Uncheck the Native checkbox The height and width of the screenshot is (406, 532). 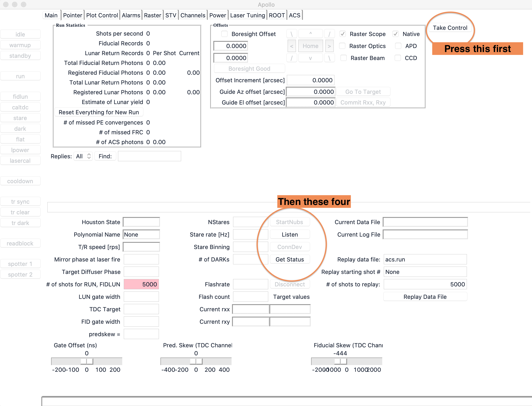point(395,34)
